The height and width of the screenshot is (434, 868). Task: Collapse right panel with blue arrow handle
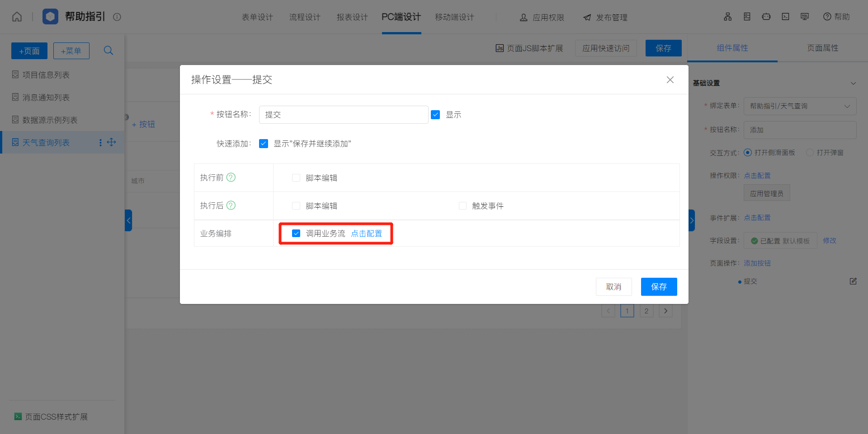click(692, 220)
